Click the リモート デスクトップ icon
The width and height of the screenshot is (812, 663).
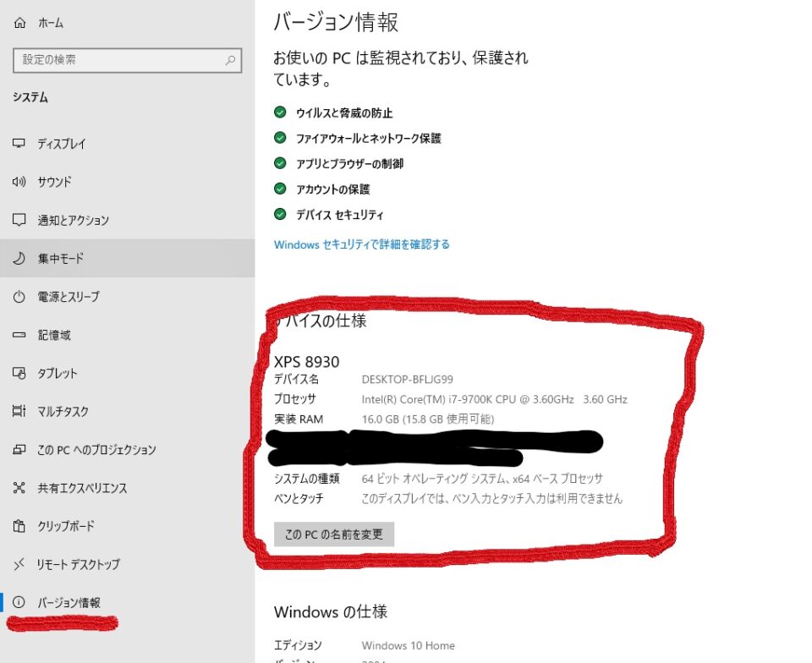coord(21,564)
